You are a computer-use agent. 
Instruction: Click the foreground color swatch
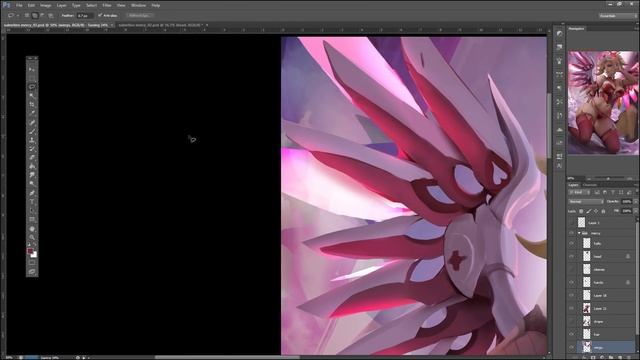30,251
